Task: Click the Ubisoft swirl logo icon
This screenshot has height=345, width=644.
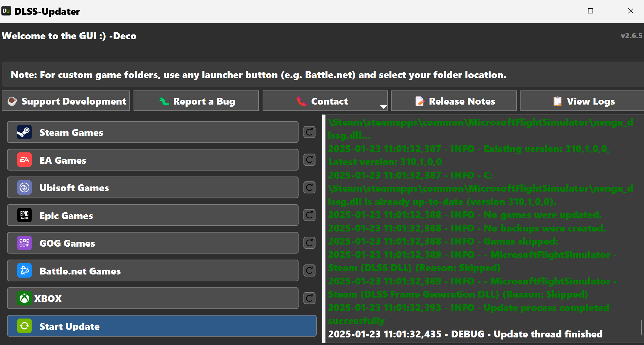Action: 24,187
